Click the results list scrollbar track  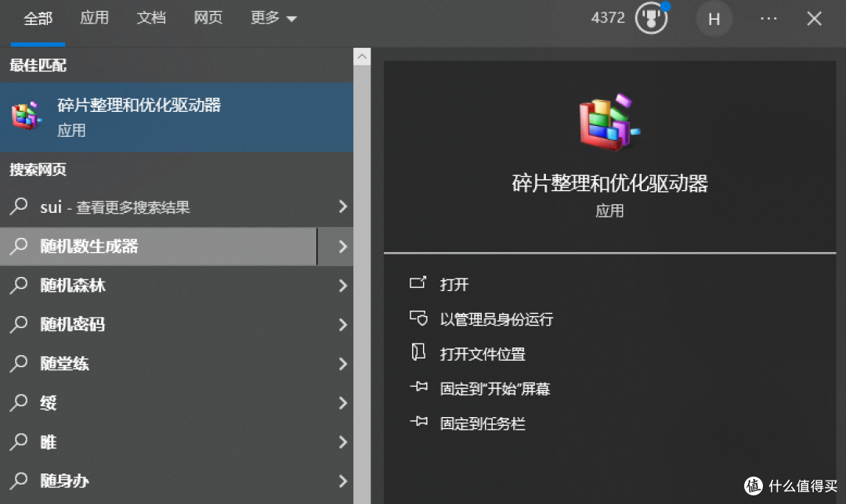point(362,284)
